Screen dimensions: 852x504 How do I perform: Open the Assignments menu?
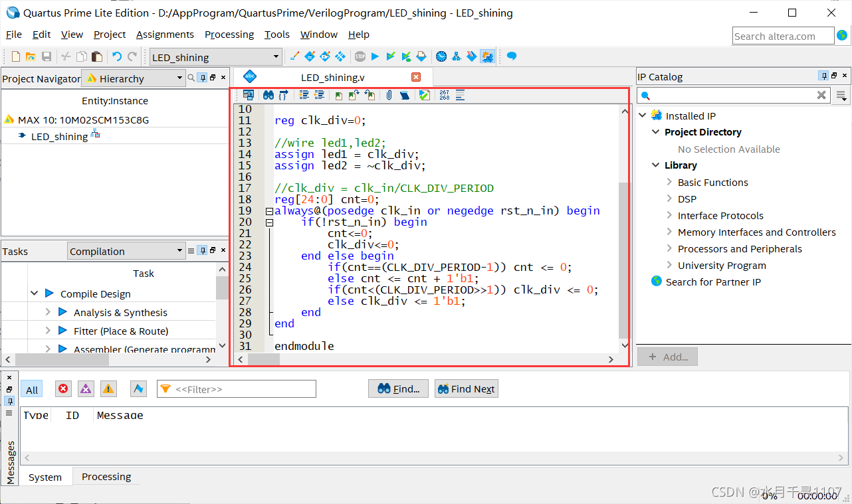click(165, 35)
